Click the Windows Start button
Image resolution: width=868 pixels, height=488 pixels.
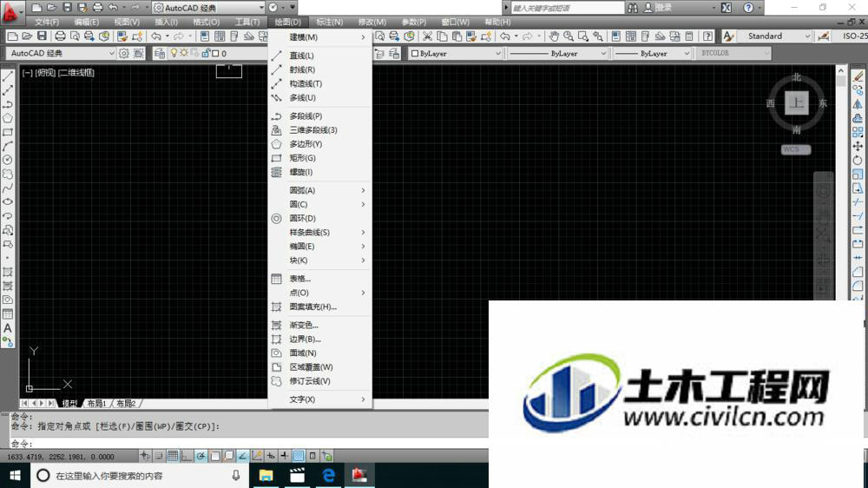tap(15, 475)
